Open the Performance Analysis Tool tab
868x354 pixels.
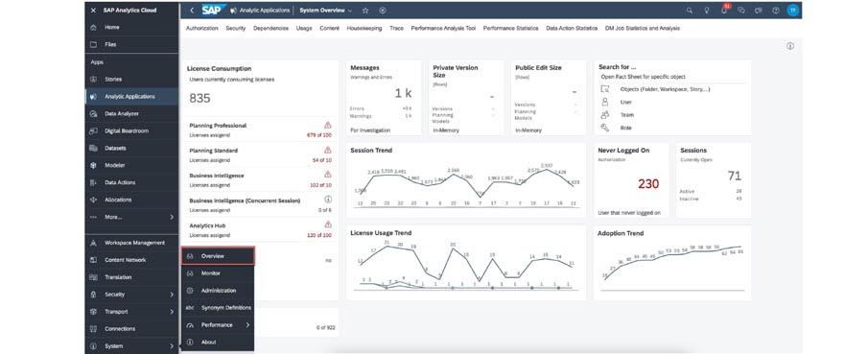[x=443, y=28]
